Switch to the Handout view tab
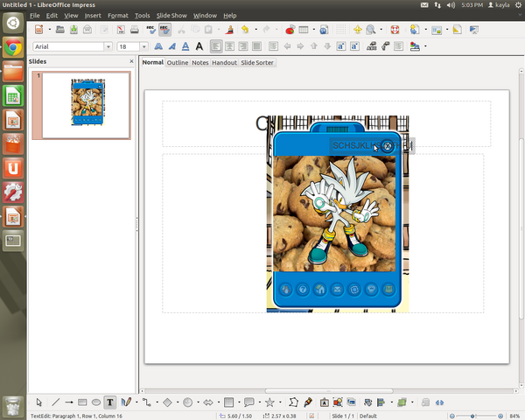 [x=224, y=63]
